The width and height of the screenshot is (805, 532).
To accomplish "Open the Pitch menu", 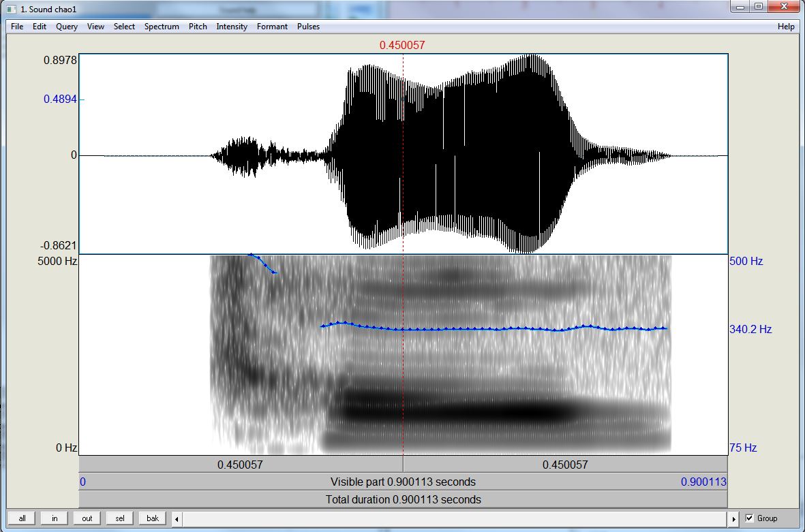I will [x=198, y=27].
